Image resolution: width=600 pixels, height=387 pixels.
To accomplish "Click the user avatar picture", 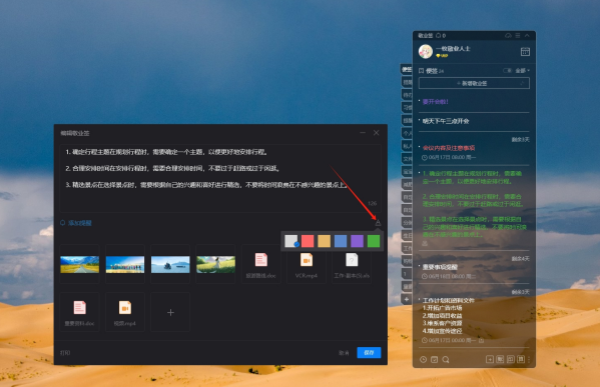I will point(426,51).
